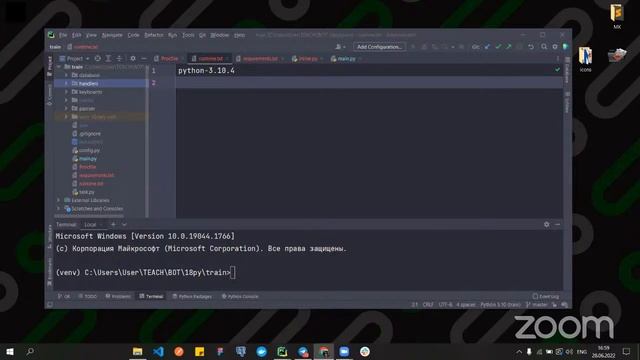Screen dimensions: 640x360
Task: Expand External Libraries node
Action: [x=59, y=200]
